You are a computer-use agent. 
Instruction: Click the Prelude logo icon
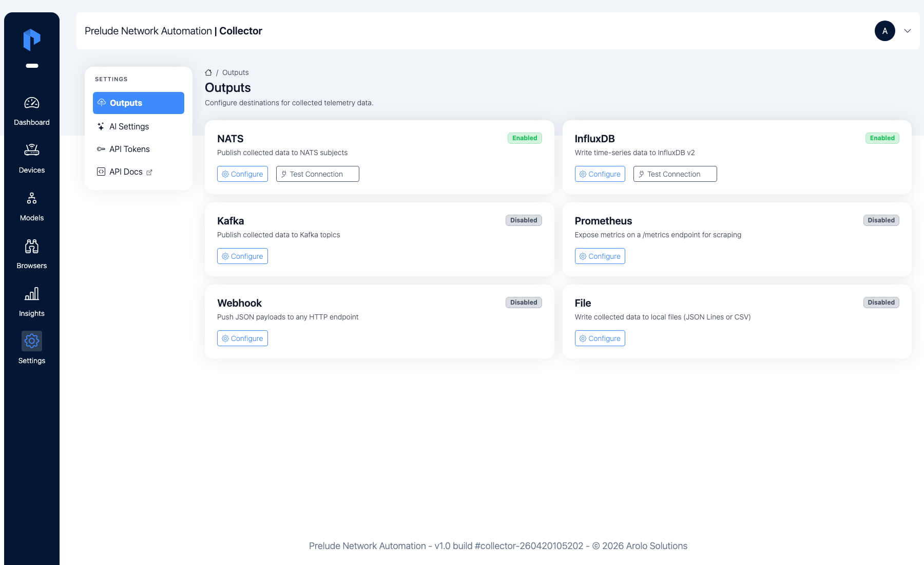click(x=32, y=40)
